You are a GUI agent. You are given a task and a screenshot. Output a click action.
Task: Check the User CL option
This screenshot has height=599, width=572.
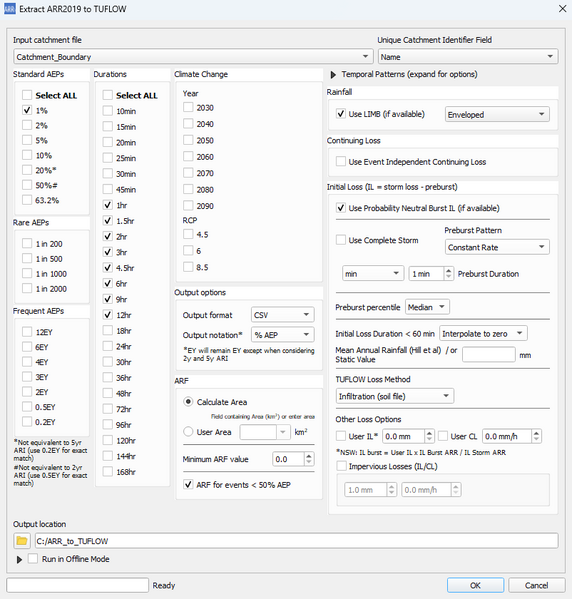[x=443, y=436]
